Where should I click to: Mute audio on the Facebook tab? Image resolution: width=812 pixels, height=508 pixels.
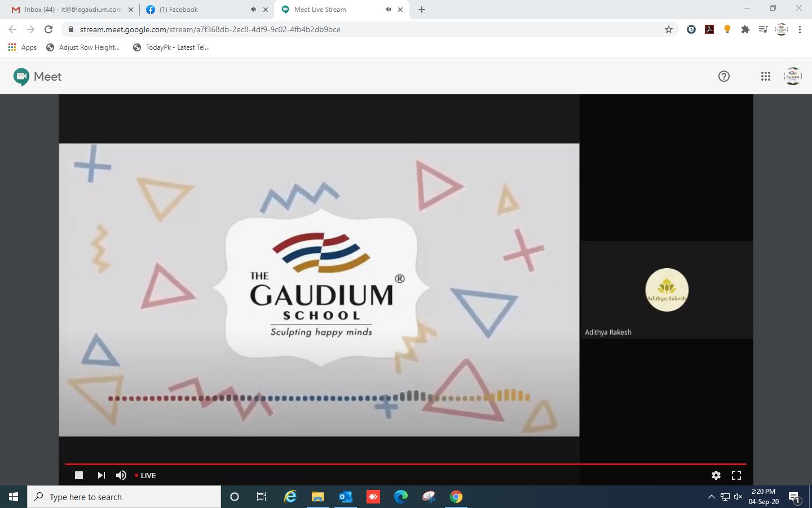(253, 10)
